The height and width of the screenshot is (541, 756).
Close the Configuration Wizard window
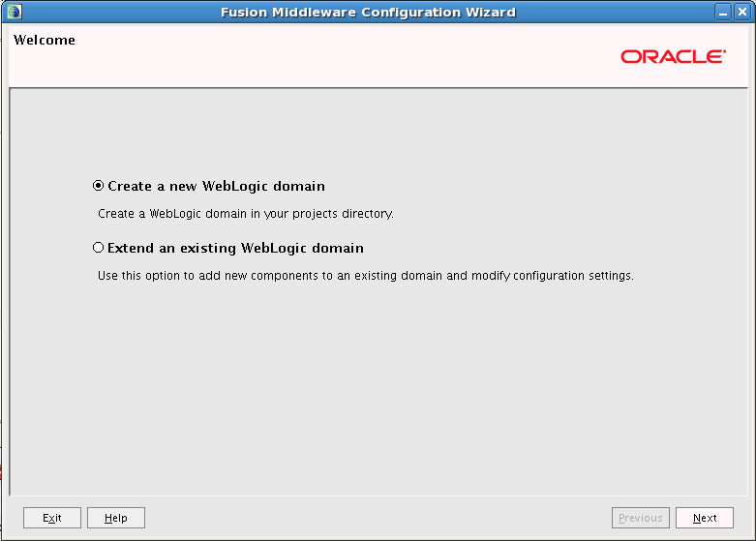(742, 12)
